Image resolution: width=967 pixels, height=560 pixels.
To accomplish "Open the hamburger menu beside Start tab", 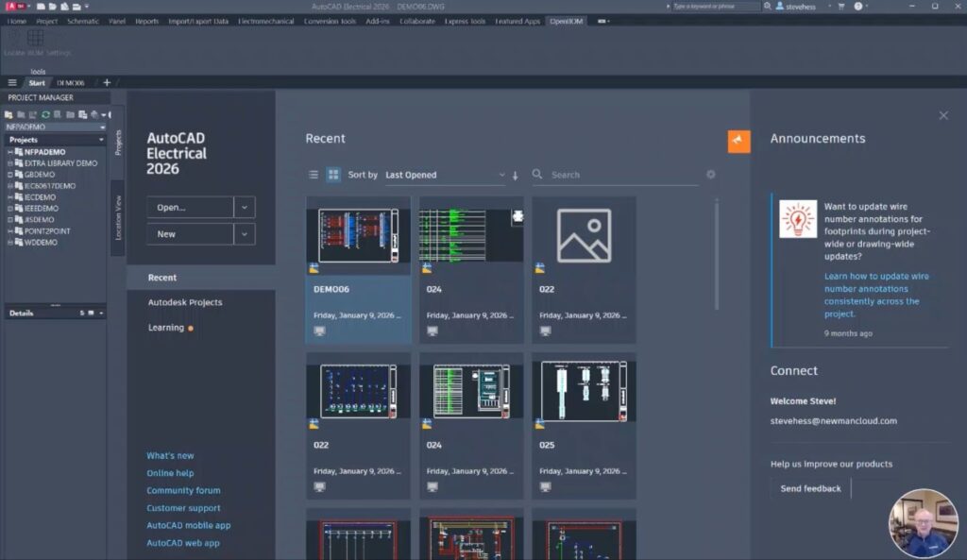I will [11, 83].
